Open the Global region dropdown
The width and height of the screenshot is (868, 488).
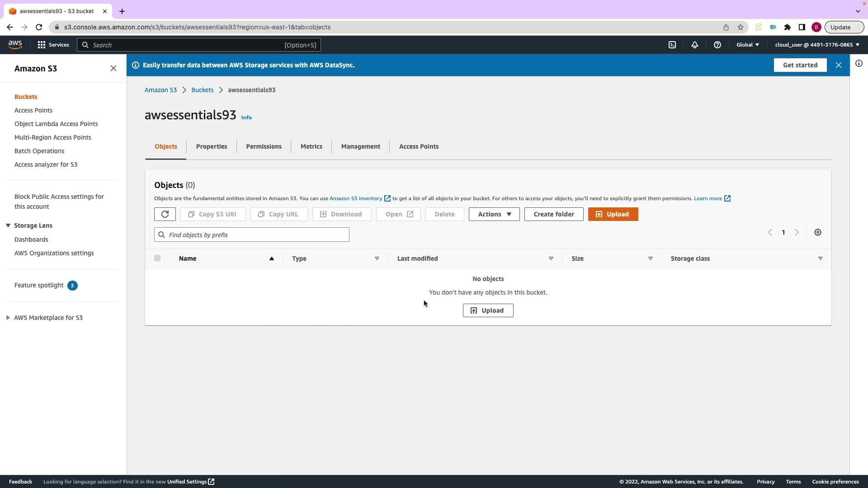click(748, 45)
